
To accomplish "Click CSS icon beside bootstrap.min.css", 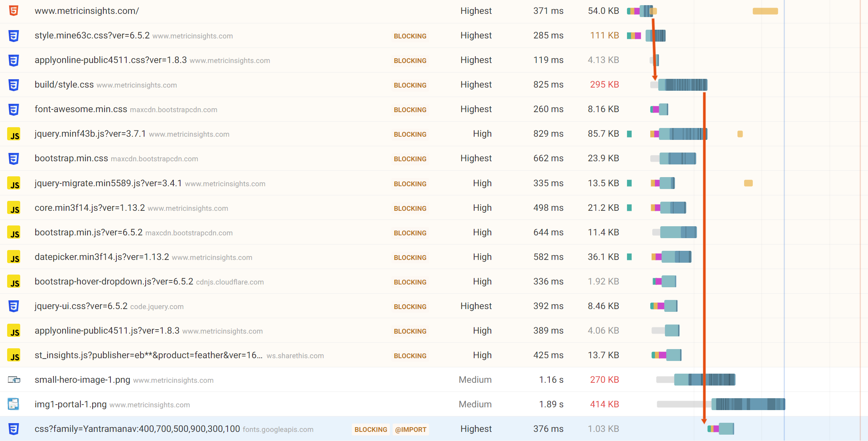I will coord(14,158).
